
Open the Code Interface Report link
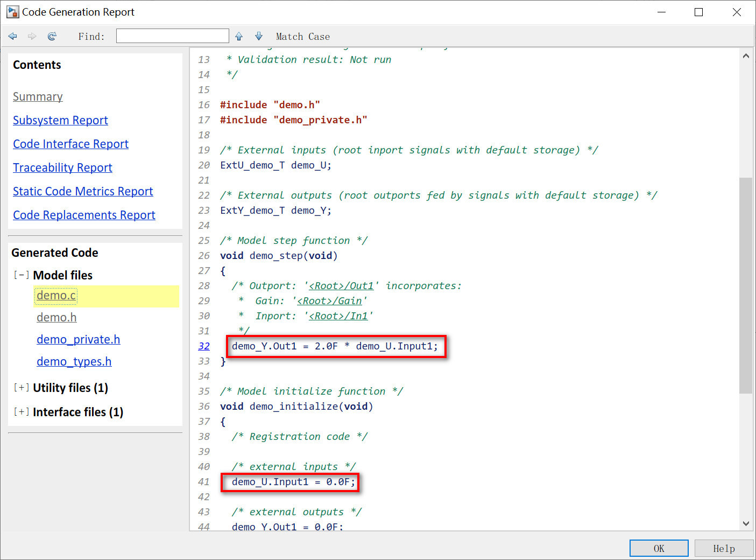(x=70, y=144)
